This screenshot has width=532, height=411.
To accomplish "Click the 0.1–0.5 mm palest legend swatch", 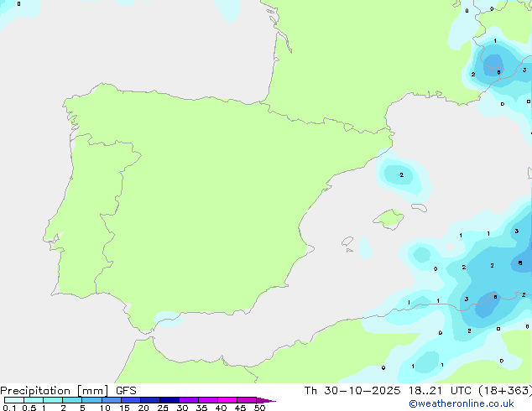I will pyautogui.click(x=14, y=400).
